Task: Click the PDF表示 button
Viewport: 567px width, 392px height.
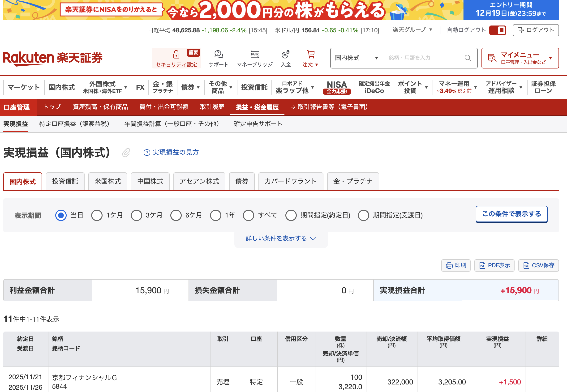Action: tap(494, 265)
